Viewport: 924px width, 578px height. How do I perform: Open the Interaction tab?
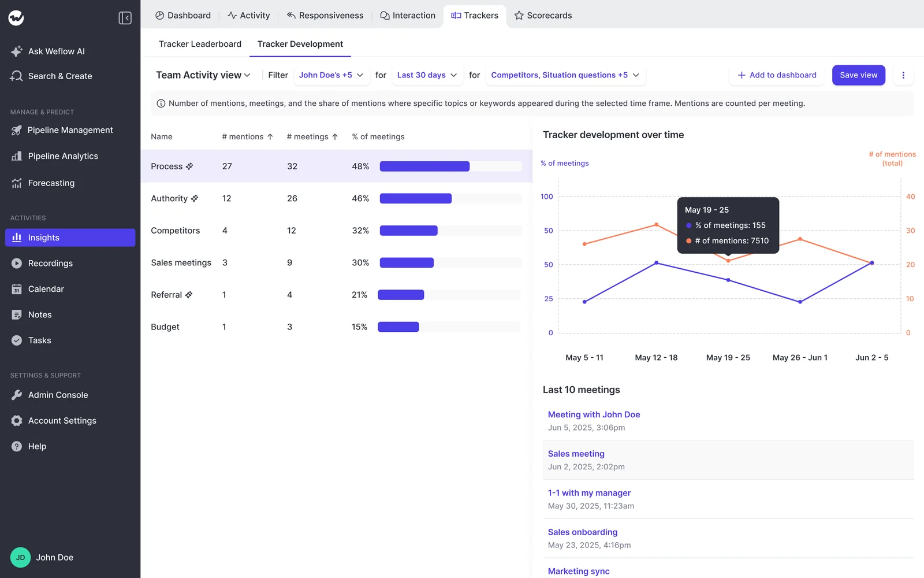point(408,16)
